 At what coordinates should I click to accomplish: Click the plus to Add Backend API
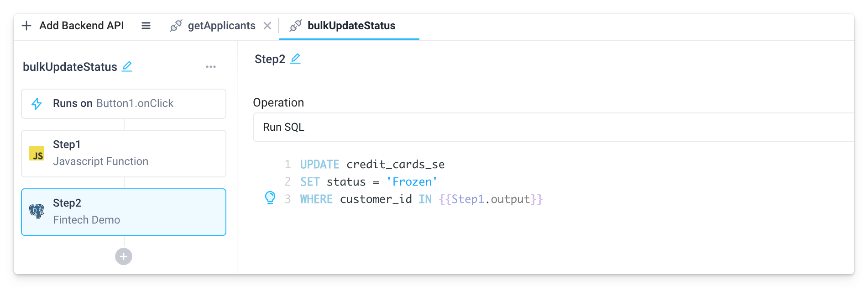26,26
